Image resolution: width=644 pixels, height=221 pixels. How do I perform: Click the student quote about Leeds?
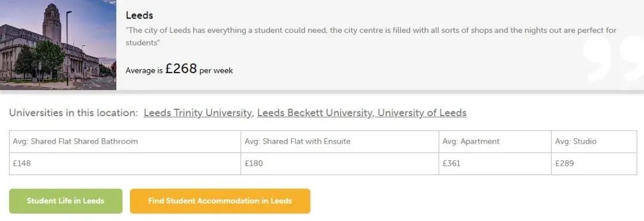[371, 36]
